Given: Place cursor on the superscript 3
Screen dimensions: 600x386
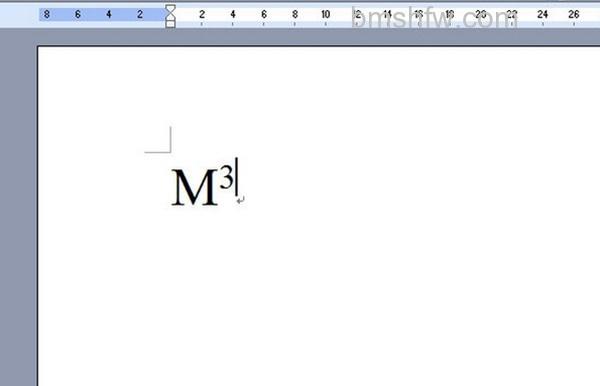Looking at the screenshot, I should coord(226,177).
